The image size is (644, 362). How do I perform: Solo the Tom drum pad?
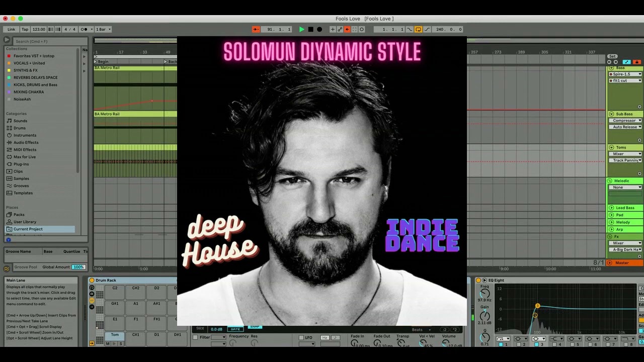(x=121, y=343)
